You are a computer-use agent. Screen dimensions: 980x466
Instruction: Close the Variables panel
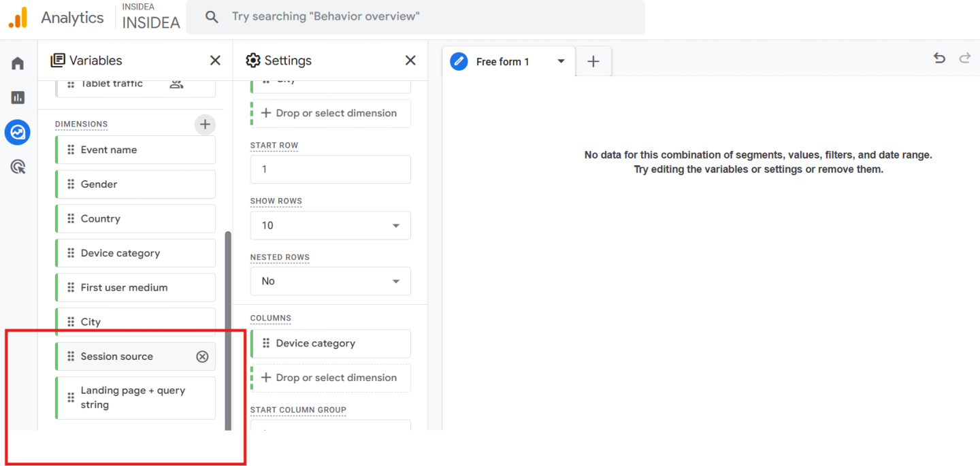point(215,61)
